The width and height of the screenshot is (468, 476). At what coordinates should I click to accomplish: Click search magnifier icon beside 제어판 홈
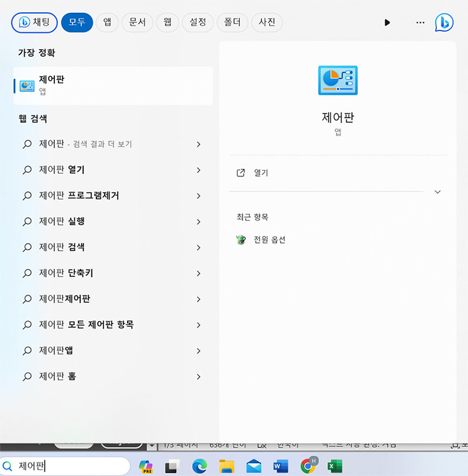[x=27, y=377]
